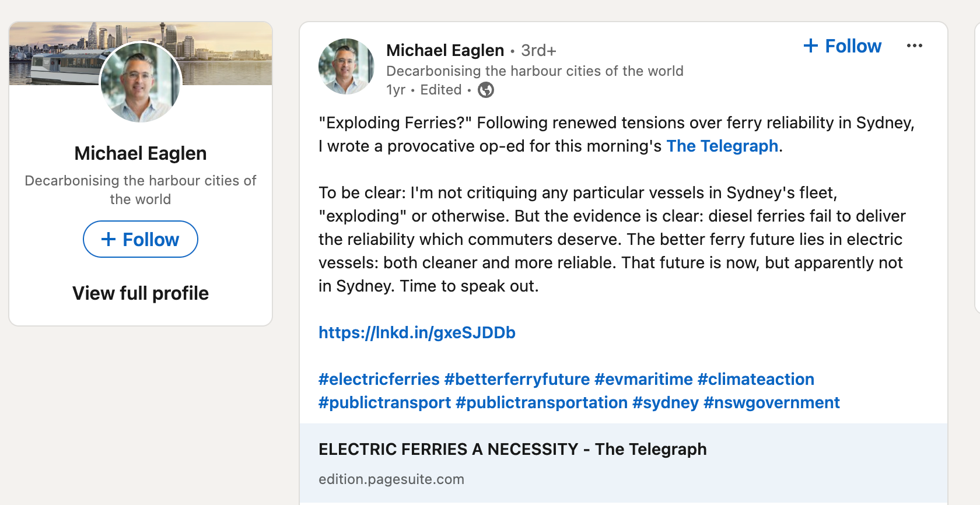The width and height of the screenshot is (980, 505).
Task: Click the #nswgovernment hashtag
Action: click(x=771, y=402)
